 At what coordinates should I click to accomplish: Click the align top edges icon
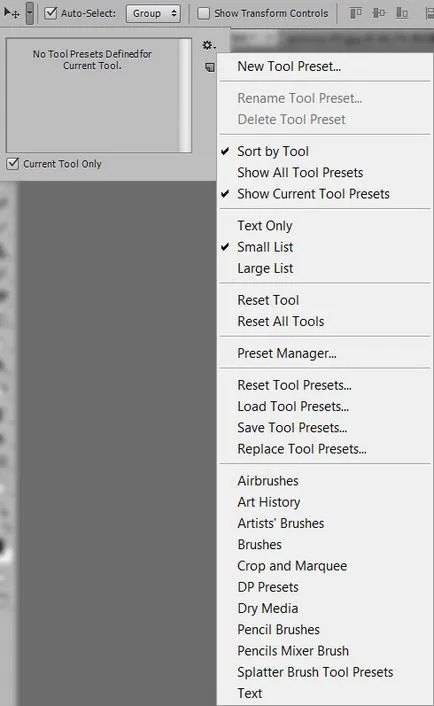pos(356,13)
